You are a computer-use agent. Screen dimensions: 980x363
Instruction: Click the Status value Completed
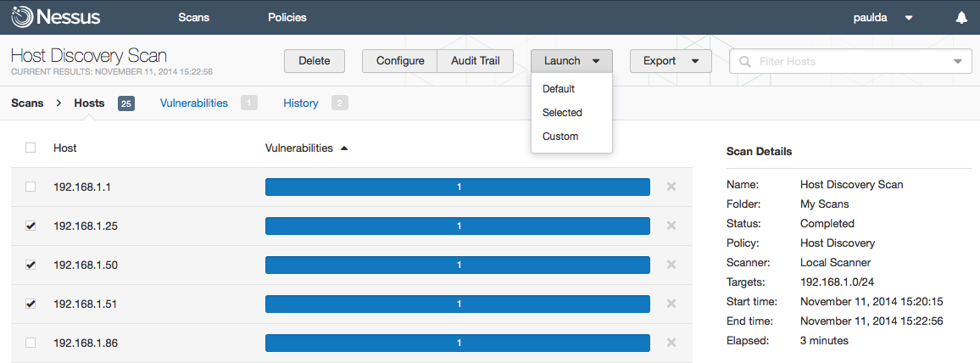click(x=827, y=224)
